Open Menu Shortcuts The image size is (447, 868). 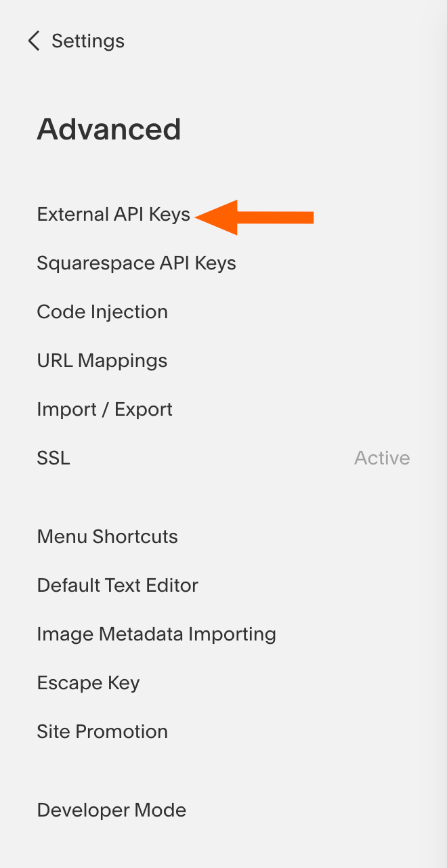click(x=107, y=537)
